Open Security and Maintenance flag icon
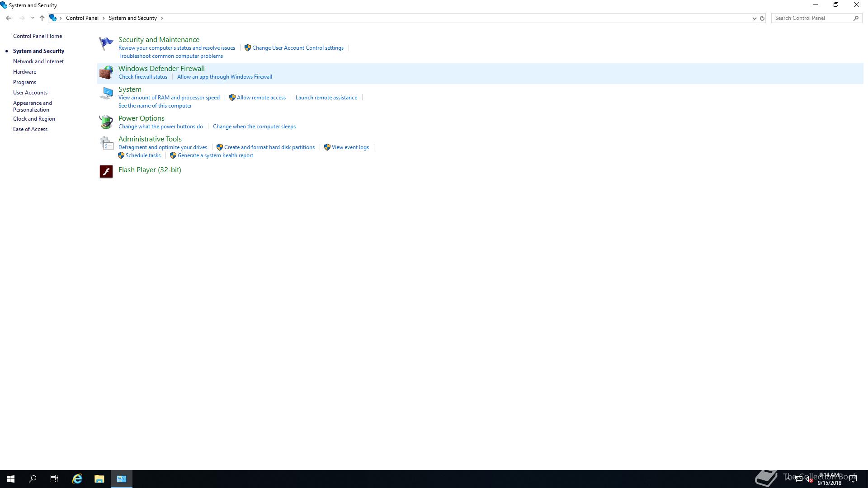868x488 pixels. click(106, 43)
